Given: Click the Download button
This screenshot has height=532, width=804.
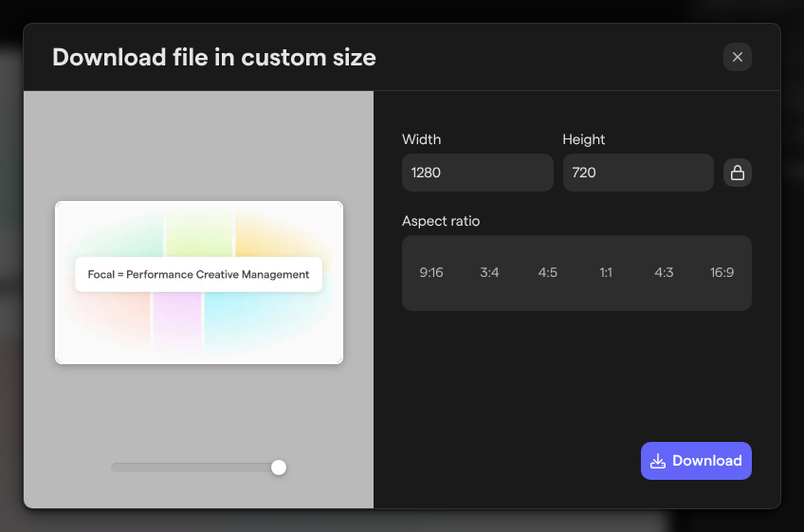Looking at the screenshot, I should pos(696,461).
